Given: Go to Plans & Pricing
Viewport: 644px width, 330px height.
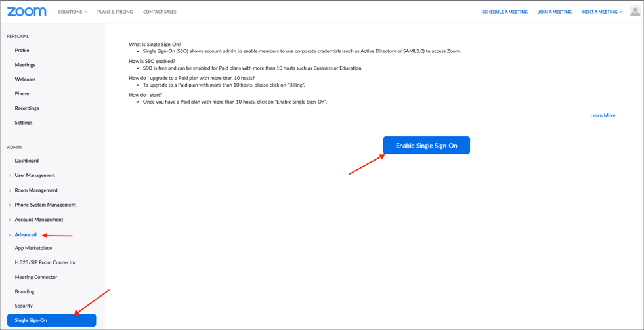Looking at the screenshot, I should 115,12.
